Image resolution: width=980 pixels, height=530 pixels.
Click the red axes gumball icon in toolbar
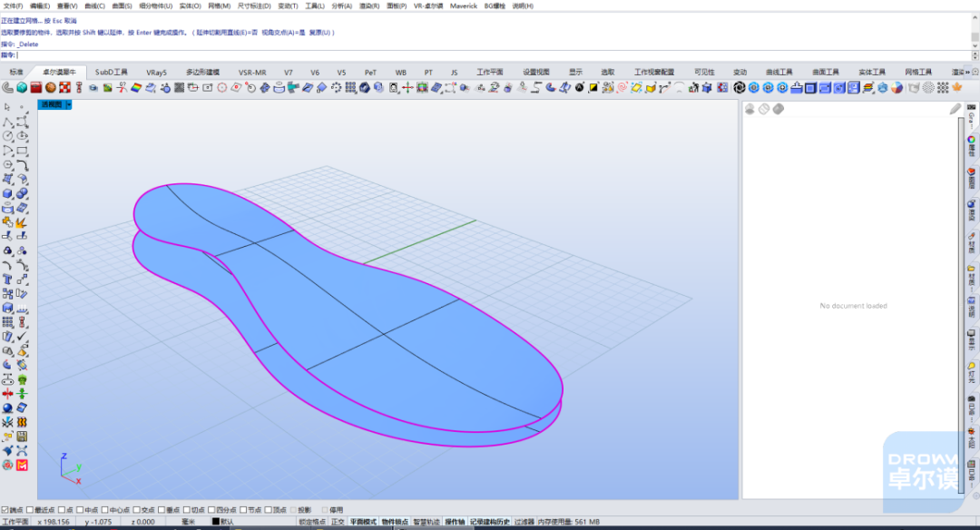click(407, 87)
